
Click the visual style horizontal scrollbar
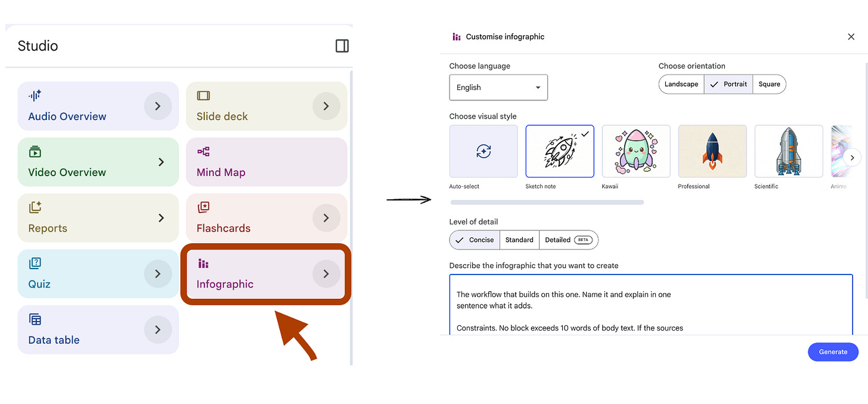(x=547, y=202)
